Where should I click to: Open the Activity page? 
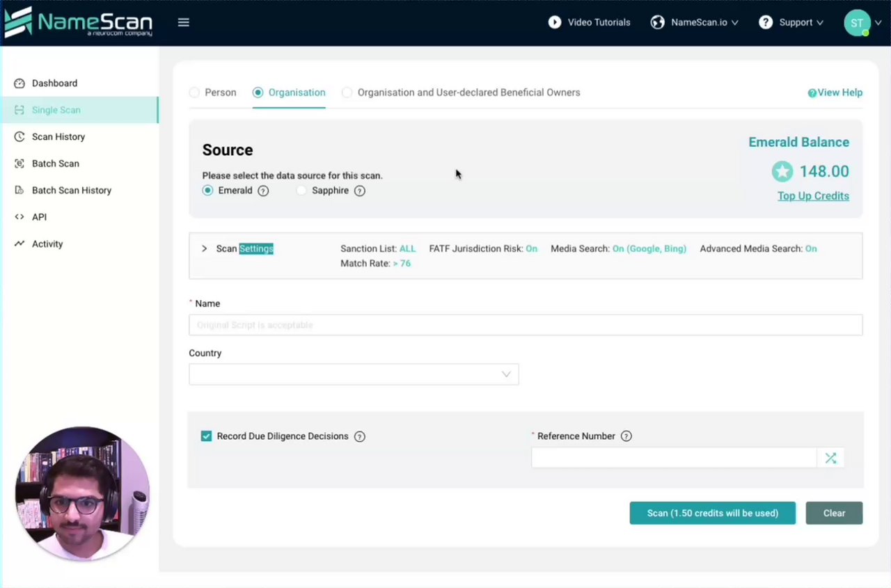(x=47, y=244)
